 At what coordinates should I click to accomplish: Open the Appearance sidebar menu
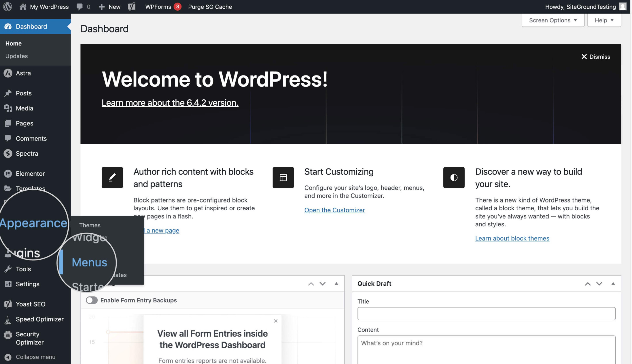pyautogui.click(x=34, y=223)
